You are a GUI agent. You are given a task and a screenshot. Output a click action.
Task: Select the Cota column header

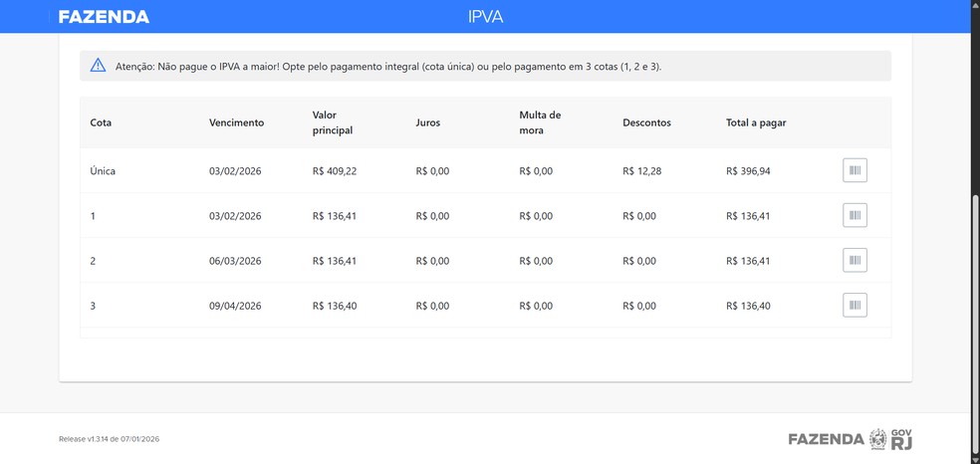101,122
